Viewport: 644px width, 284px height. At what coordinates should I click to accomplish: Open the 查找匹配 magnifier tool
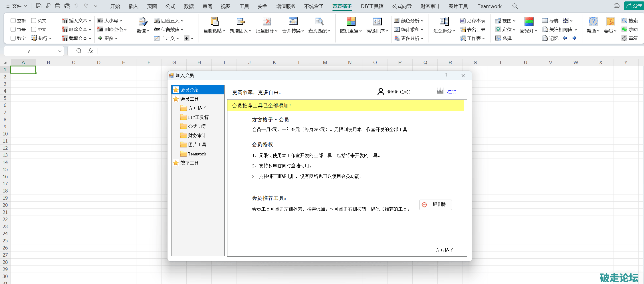click(319, 21)
